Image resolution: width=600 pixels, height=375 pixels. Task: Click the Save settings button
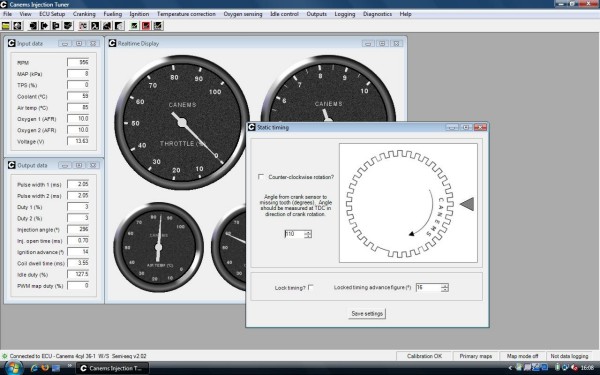click(367, 313)
